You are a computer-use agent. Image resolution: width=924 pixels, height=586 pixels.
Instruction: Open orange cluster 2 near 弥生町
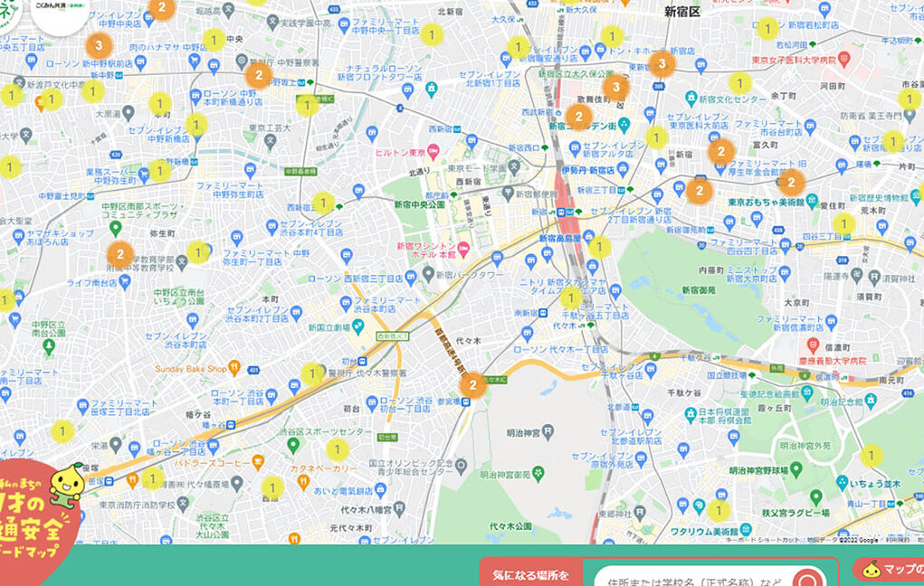[119, 255]
